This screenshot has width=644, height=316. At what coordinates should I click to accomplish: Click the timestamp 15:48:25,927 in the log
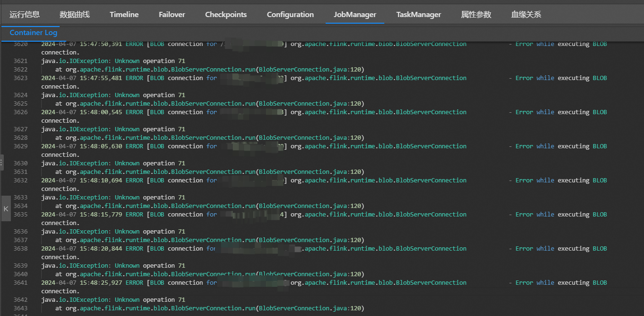(x=101, y=282)
